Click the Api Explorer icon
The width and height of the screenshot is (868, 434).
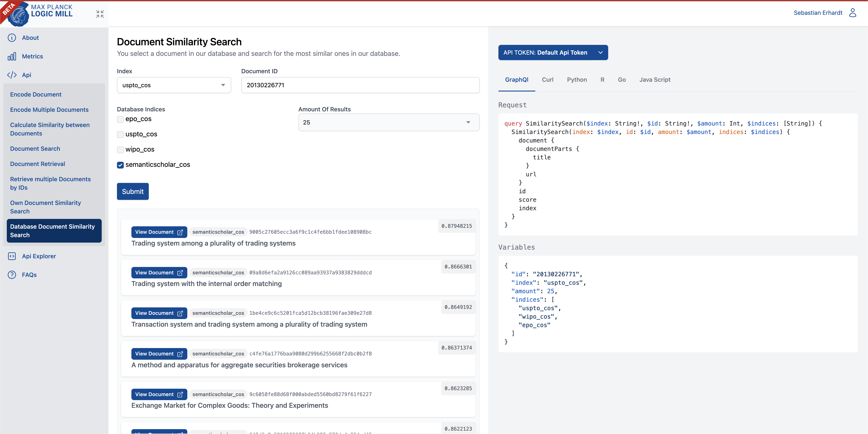click(x=12, y=256)
